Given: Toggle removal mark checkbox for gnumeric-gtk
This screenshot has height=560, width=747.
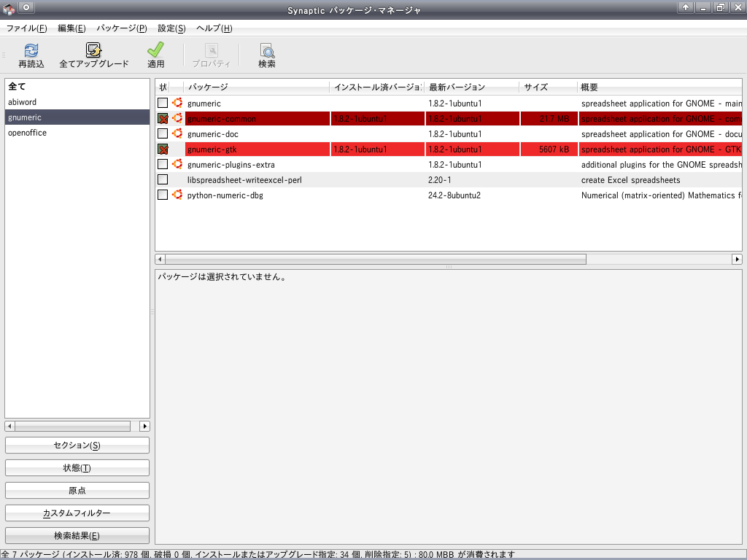Looking at the screenshot, I should (x=163, y=149).
